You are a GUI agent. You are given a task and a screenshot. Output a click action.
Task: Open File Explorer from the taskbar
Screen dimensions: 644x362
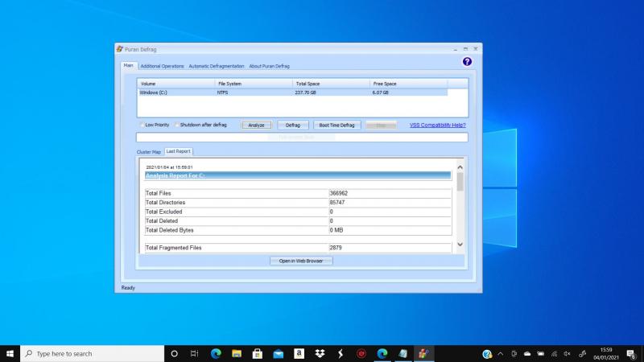237,353
